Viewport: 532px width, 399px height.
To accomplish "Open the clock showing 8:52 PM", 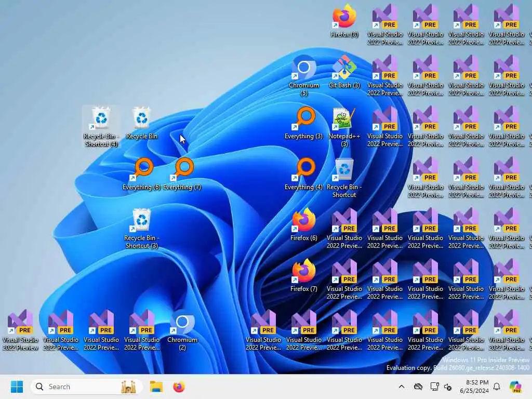I will pos(474,387).
